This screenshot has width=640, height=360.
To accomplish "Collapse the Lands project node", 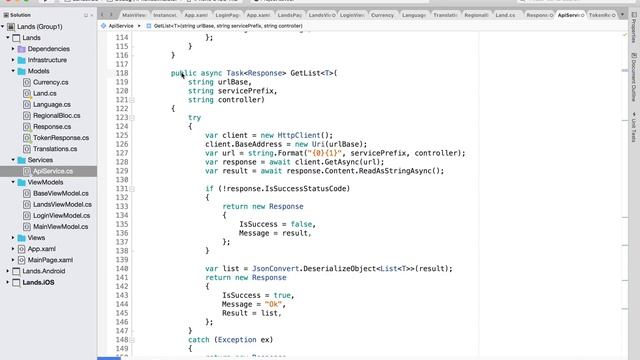I will point(8,38).
